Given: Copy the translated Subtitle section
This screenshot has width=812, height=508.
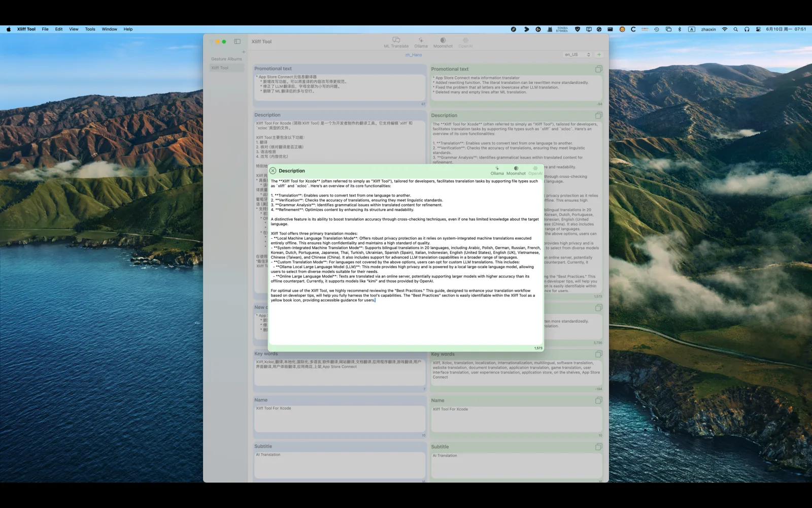Looking at the screenshot, I should [598, 447].
